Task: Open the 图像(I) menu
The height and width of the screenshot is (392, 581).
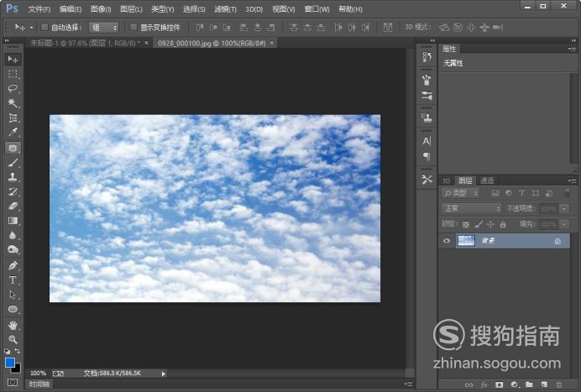Action: [x=101, y=9]
